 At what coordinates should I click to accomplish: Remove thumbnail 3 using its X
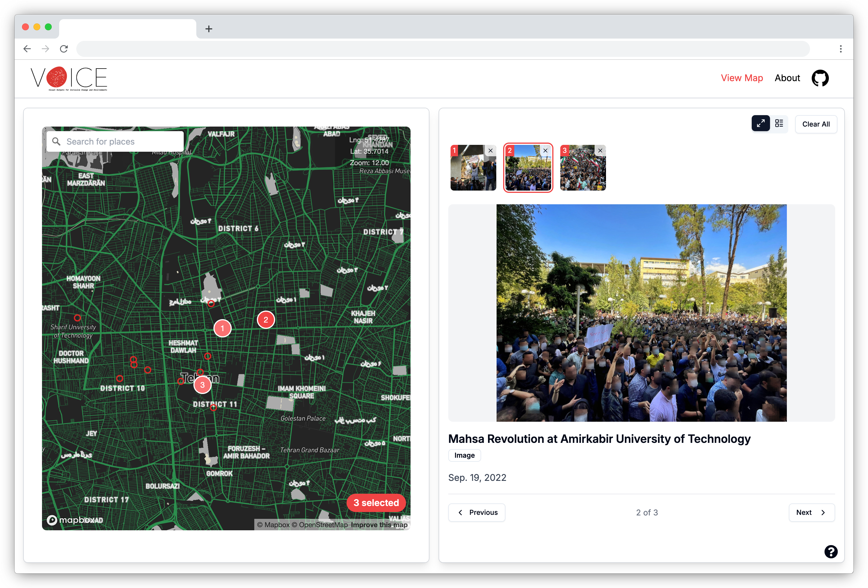coord(600,151)
